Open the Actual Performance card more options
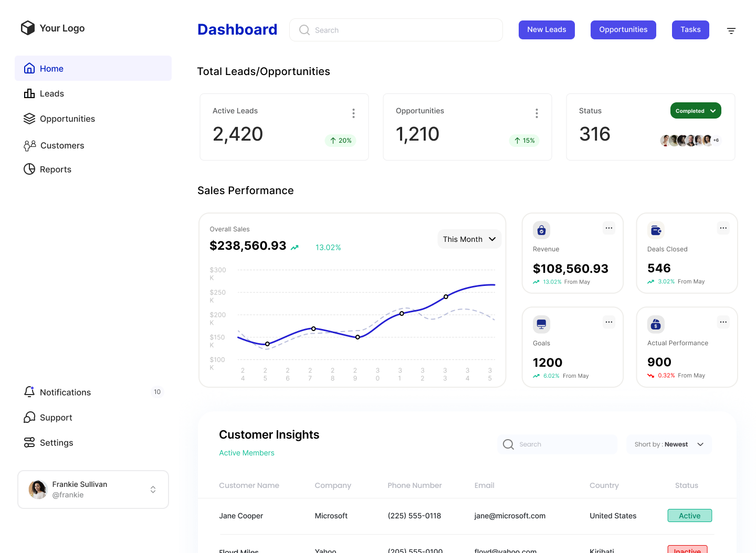Screen dimensions: 756x553 coord(723,322)
